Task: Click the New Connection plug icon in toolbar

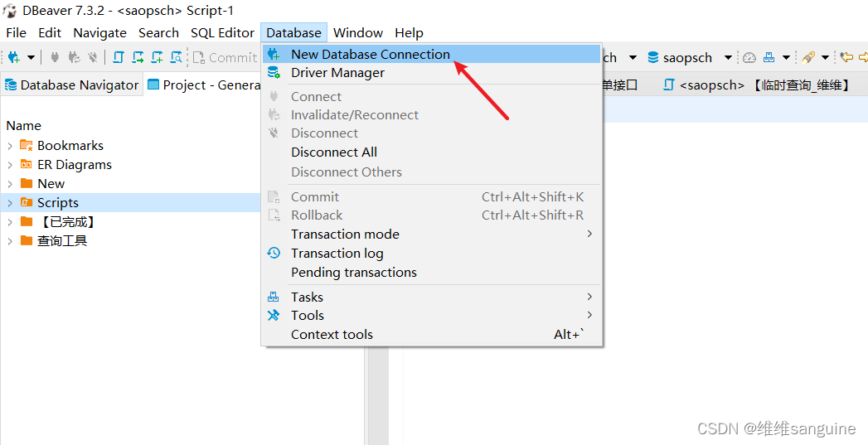Action: (14, 57)
